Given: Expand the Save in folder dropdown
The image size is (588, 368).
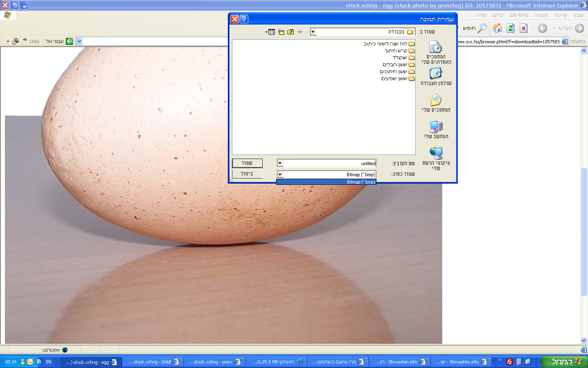Looking at the screenshot, I should [x=313, y=32].
